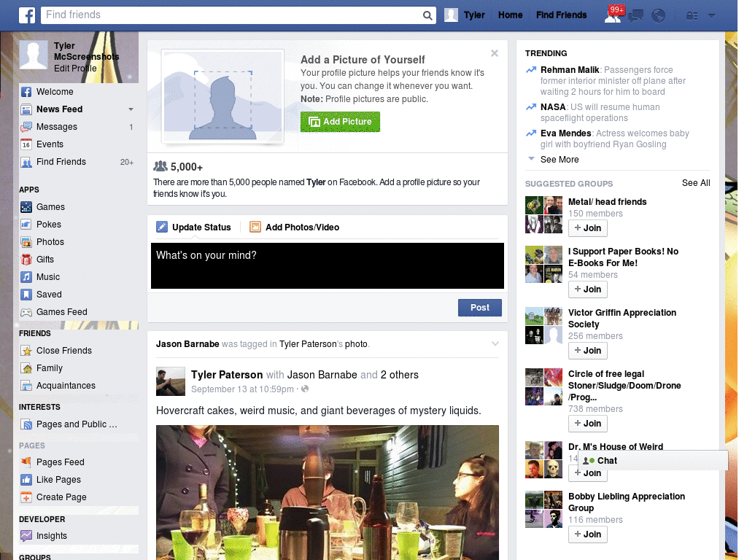
Task: Click the '2 others' tagged people link
Action: click(399, 375)
